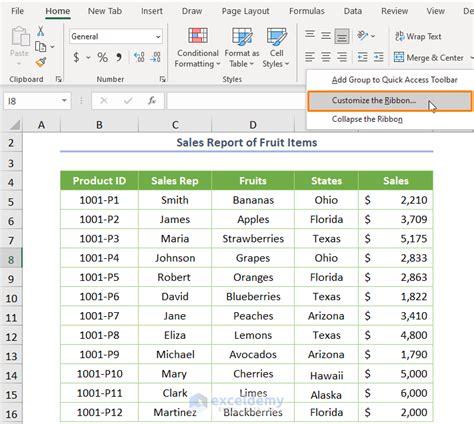Choose Customize the Ribbon menu item
The image size is (474, 424).
(x=390, y=101)
